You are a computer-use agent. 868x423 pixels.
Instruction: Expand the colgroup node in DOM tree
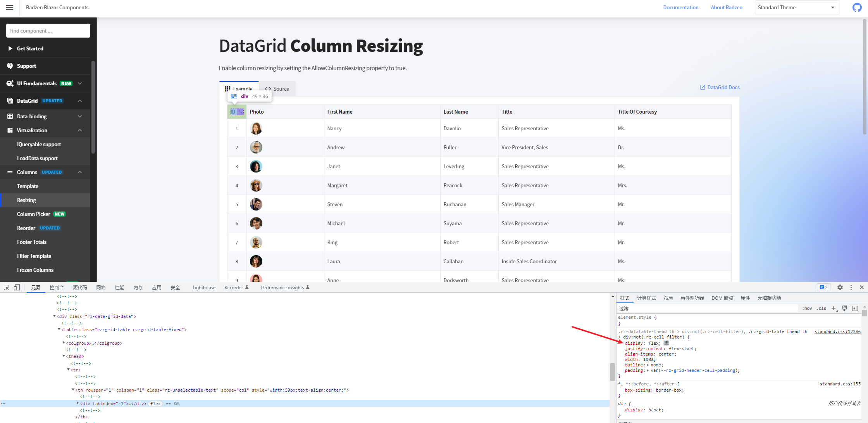tap(64, 343)
